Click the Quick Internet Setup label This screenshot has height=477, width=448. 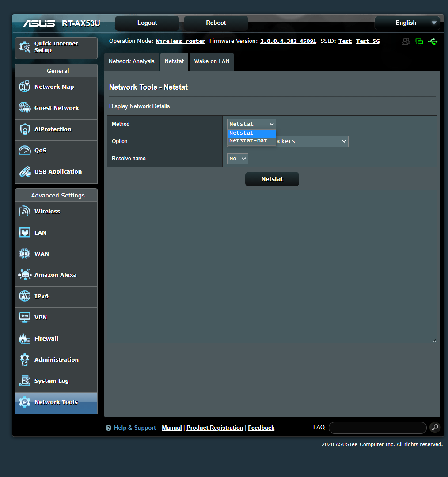coord(56,47)
